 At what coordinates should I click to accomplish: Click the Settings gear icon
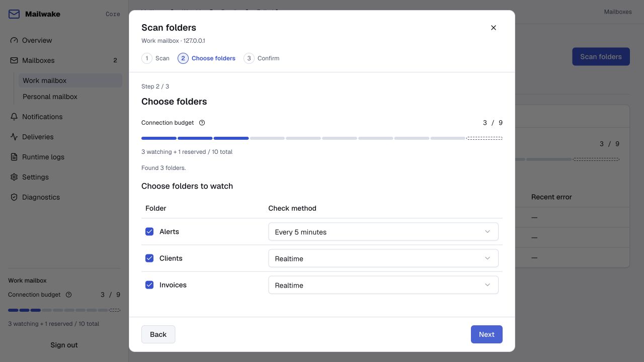(14, 177)
